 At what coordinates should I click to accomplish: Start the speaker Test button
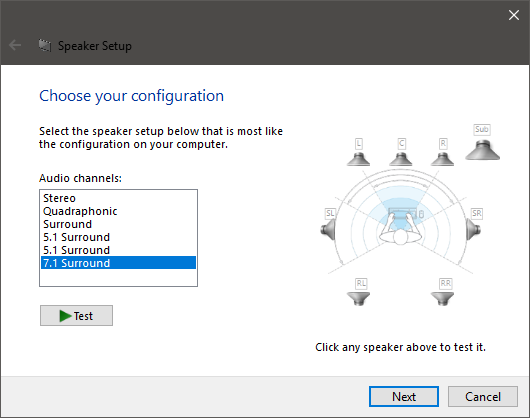(76, 316)
